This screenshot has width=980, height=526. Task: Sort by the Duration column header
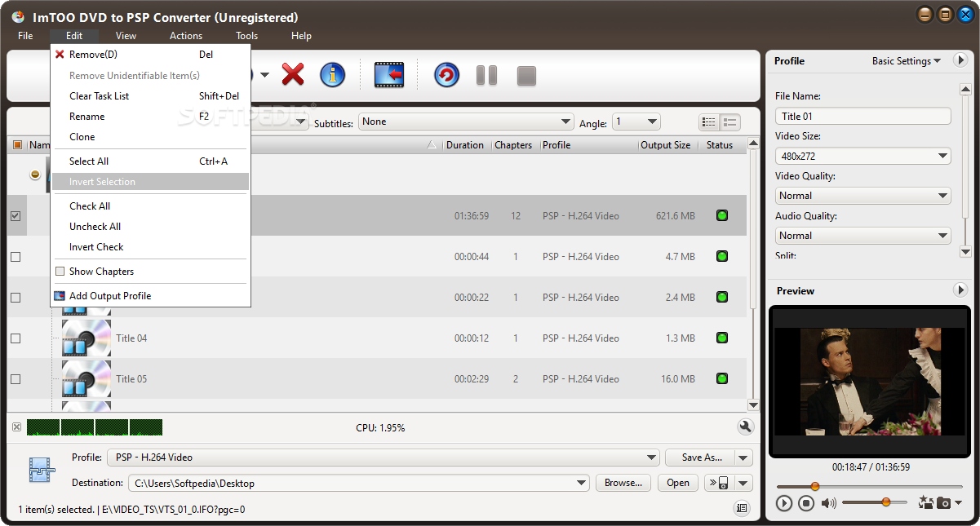click(467, 145)
